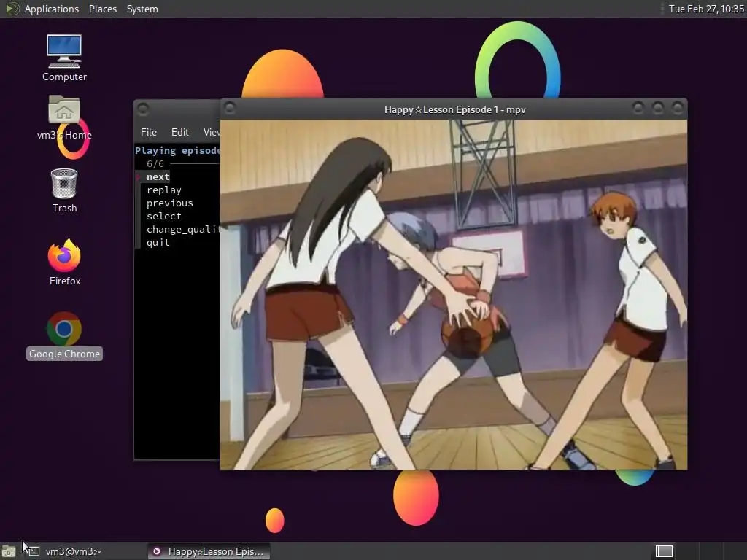Click the mpv window title bar
This screenshot has width=747, height=560.
point(454,109)
